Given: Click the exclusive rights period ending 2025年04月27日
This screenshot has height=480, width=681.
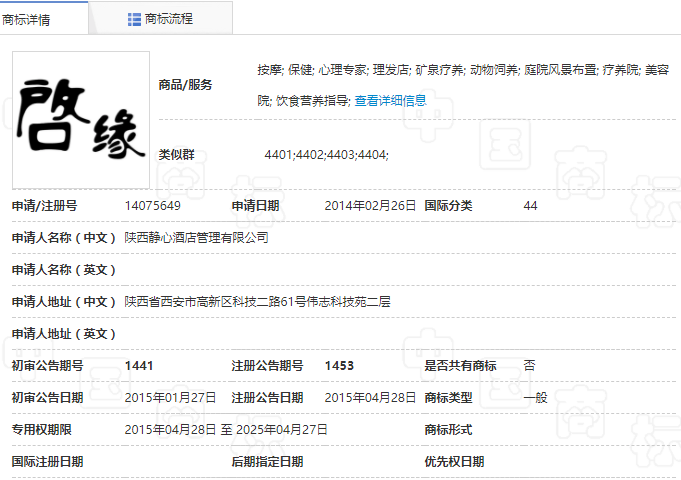Looking at the screenshot, I should click(280, 430).
